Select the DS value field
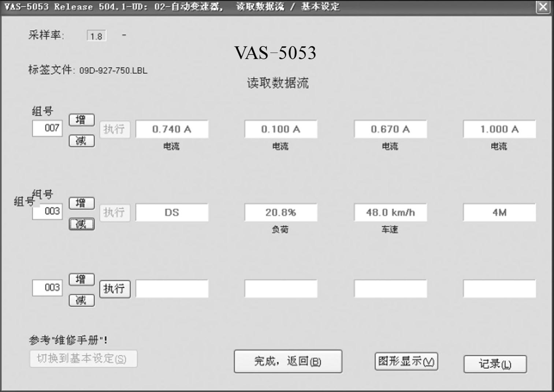This screenshot has width=554, height=392. click(x=172, y=213)
